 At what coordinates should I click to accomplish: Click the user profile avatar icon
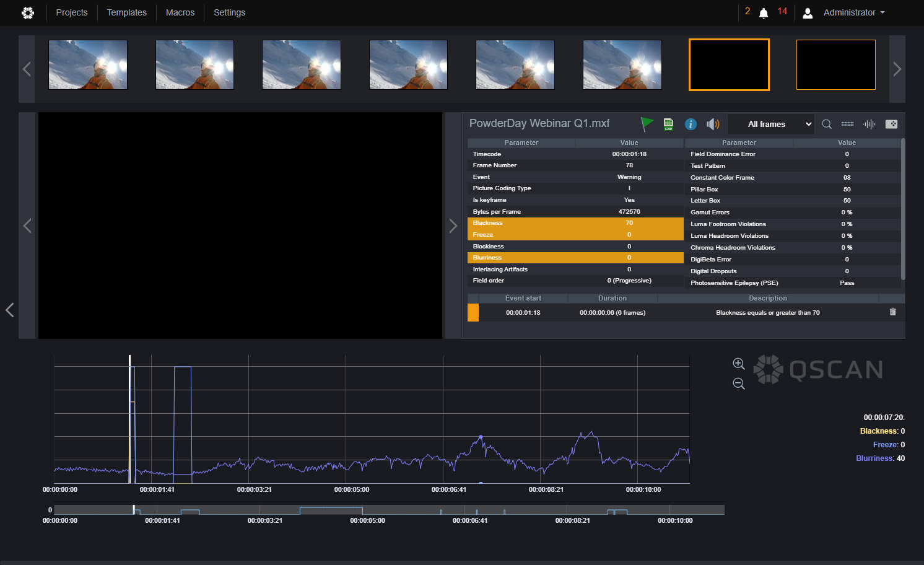(x=808, y=13)
